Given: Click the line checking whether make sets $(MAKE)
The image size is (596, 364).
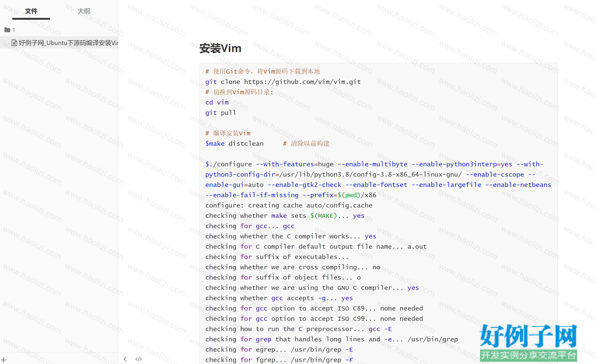Looking at the screenshot, I should click(285, 216).
